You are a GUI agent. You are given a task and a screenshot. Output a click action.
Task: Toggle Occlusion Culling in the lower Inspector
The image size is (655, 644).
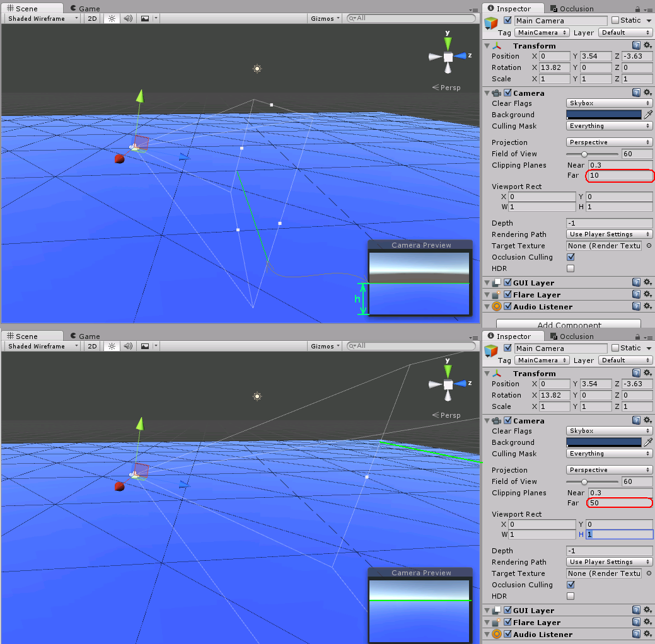click(x=571, y=585)
